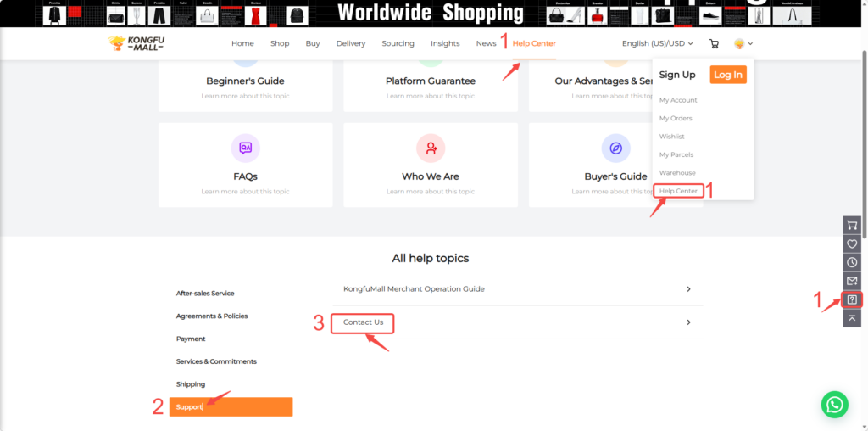
Task: Select Shipping topic
Action: (x=191, y=383)
